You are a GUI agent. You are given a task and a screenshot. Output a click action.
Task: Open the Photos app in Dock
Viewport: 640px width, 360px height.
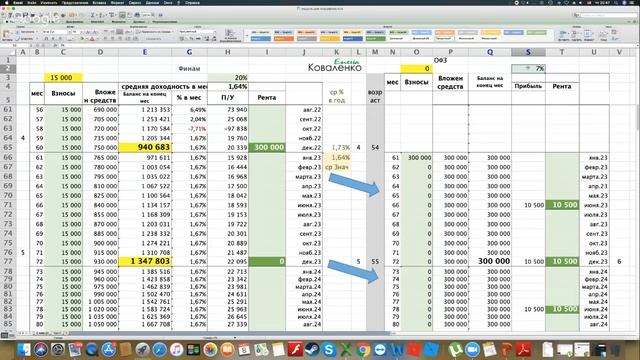point(210,350)
